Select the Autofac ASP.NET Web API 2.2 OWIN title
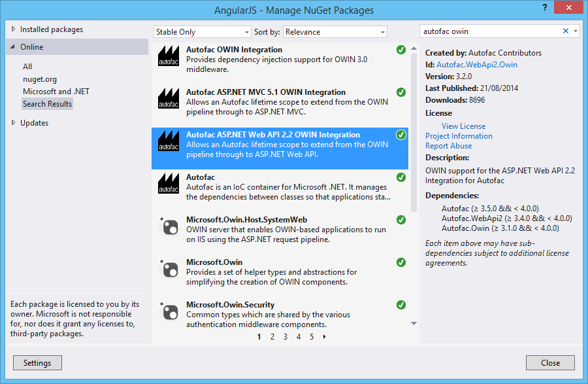 [273, 134]
